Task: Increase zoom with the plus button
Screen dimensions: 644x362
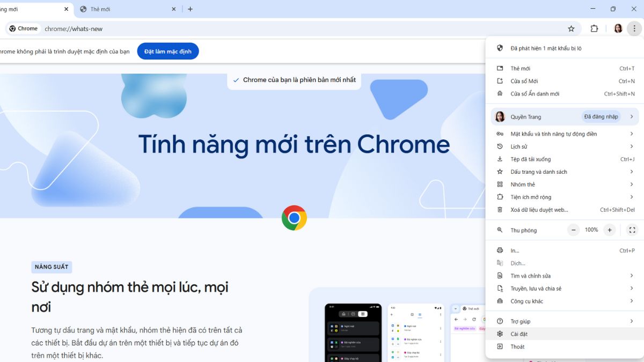Action: [x=609, y=230]
